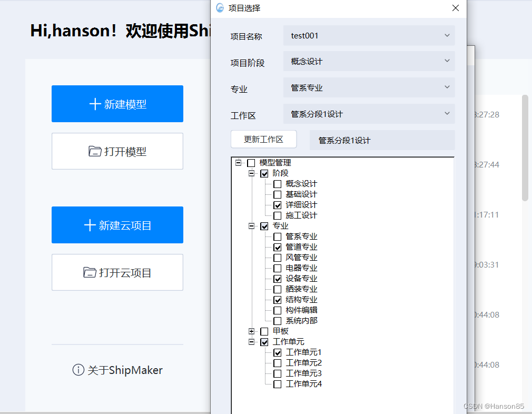The width and height of the screenshot is (532, 414).
Task: Click the workspace name field 管系分段1设计
Action: coord(382,140)
